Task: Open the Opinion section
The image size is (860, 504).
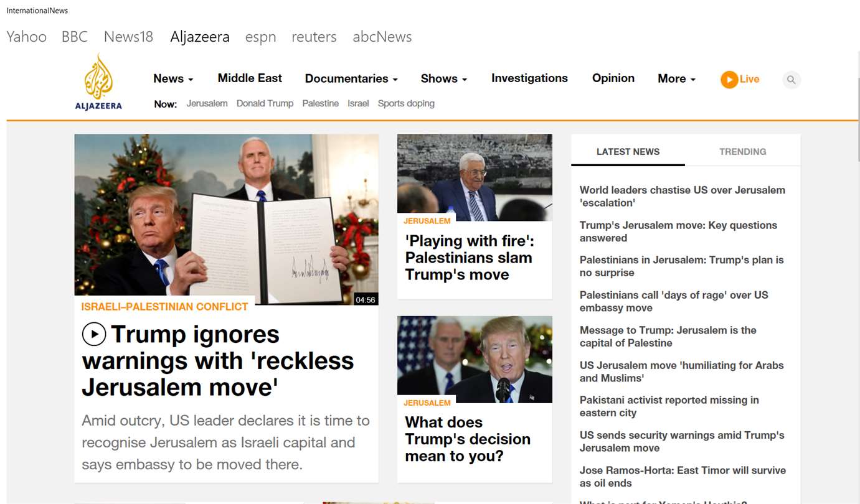Action: tap(613, 78)
